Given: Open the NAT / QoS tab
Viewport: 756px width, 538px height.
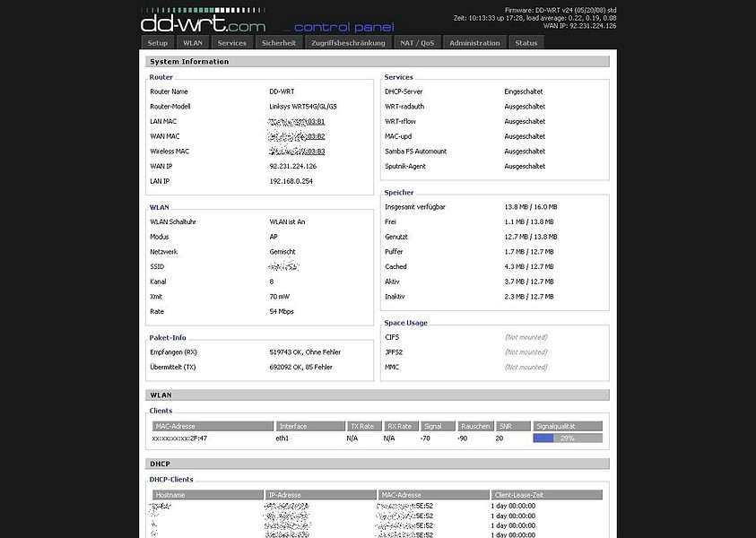Looking at the screenshot, I should tap(418, 43).
